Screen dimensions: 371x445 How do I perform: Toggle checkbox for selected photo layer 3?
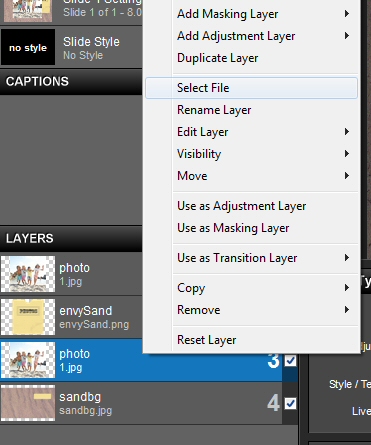pyautogui.click(x=290, y=360)
